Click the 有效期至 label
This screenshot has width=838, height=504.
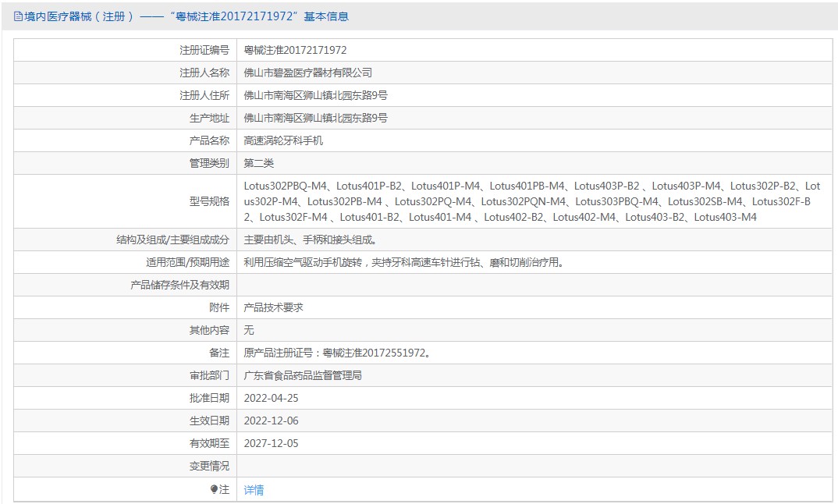(209, 444)
